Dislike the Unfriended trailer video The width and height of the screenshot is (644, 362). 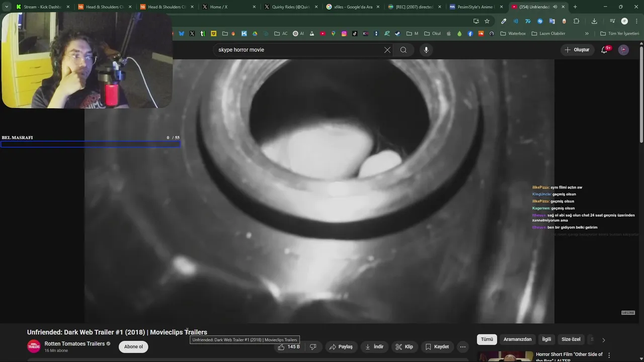coord(313,347)
